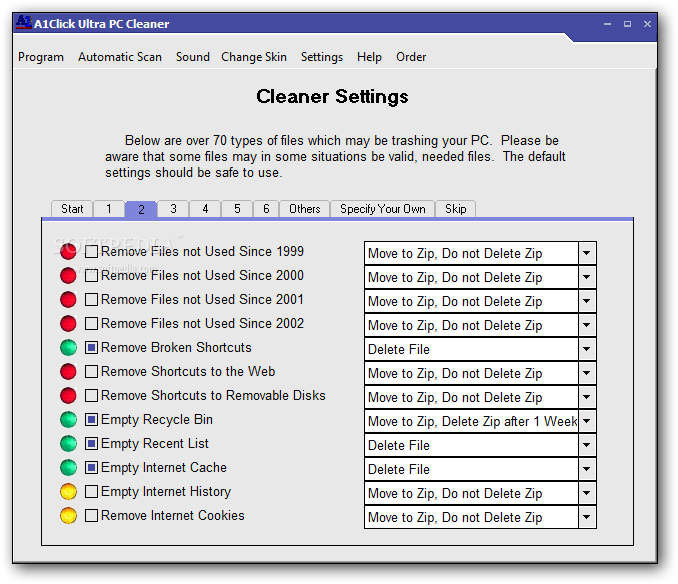Click red status light for Files not Used Since 1999
This screenshot has height=584, width=678.
tap(68, 252)
